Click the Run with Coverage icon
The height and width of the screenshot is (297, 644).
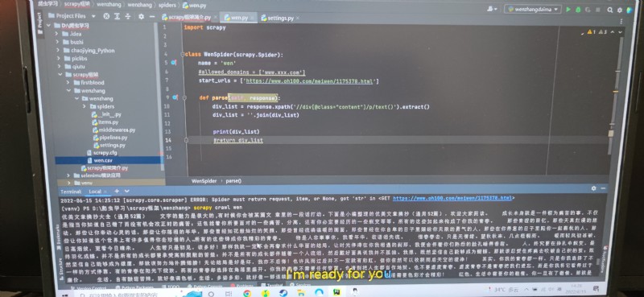click(588, 9)
